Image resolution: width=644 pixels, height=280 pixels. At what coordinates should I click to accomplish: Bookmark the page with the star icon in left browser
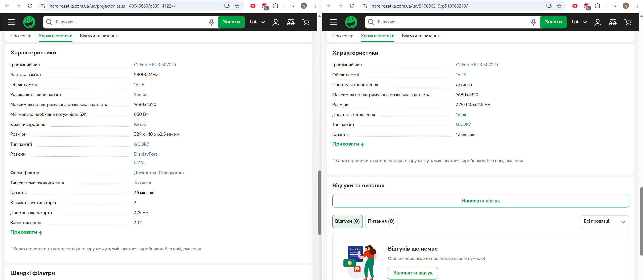click(x=237, y=6)
